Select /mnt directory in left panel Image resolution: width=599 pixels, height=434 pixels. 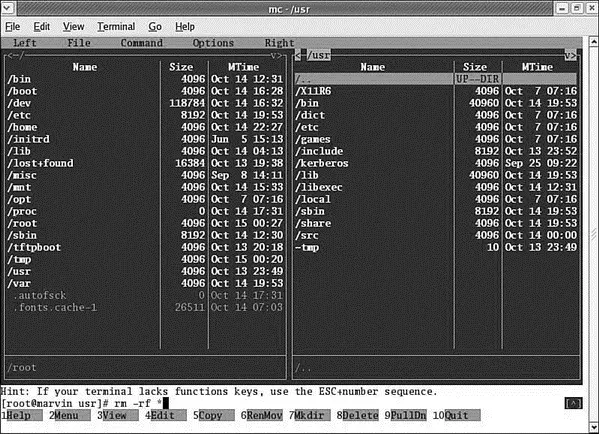[x=145, y=187]
